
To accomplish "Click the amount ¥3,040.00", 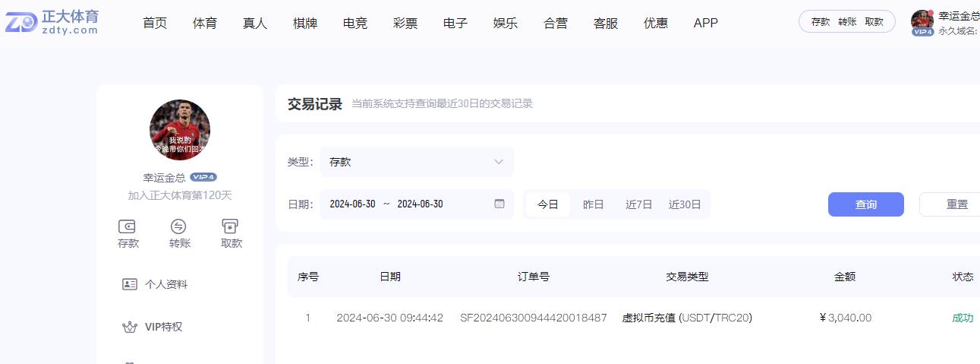I will (846, 318).
